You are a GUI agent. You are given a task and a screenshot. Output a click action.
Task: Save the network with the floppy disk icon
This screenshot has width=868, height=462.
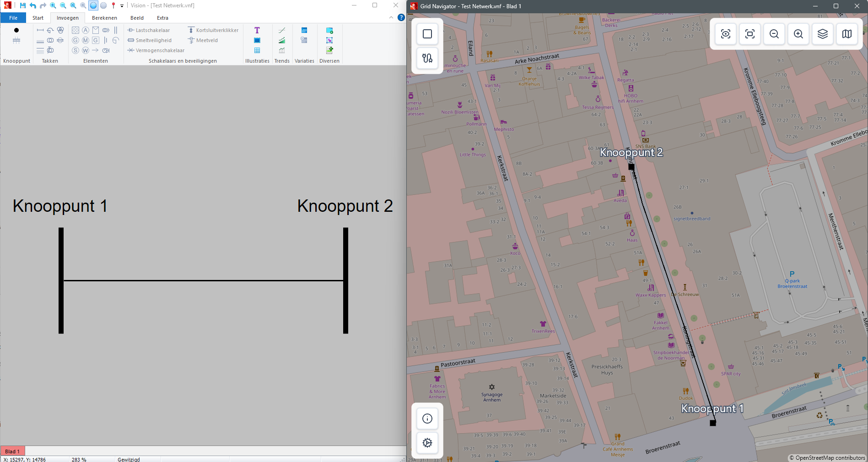[x=23, y=5]
